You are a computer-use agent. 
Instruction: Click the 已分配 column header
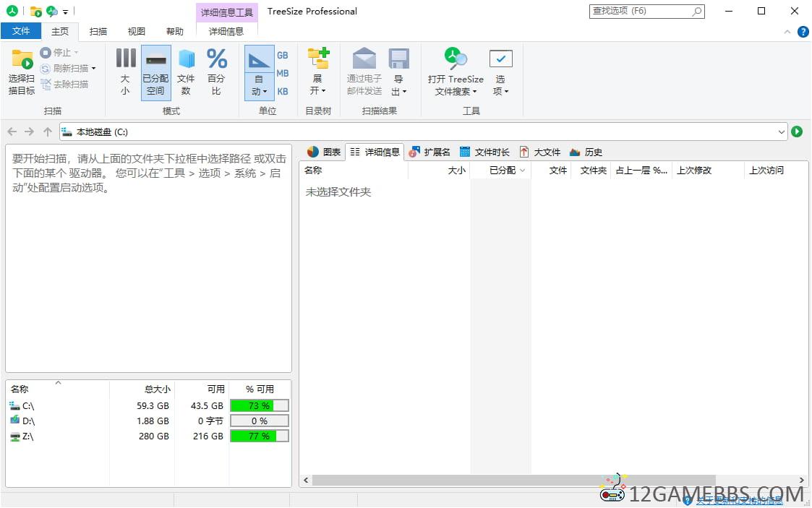tap(500, 171)
